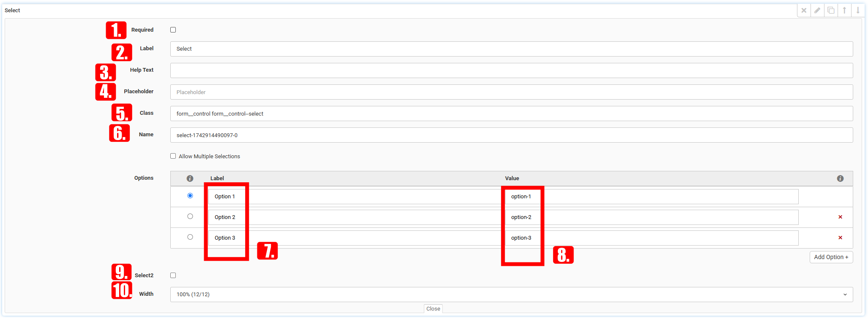Image resolution: width=868 pixels, height=319 pixels.
Task: Click into the Help Text field
Action: point(511,70)
